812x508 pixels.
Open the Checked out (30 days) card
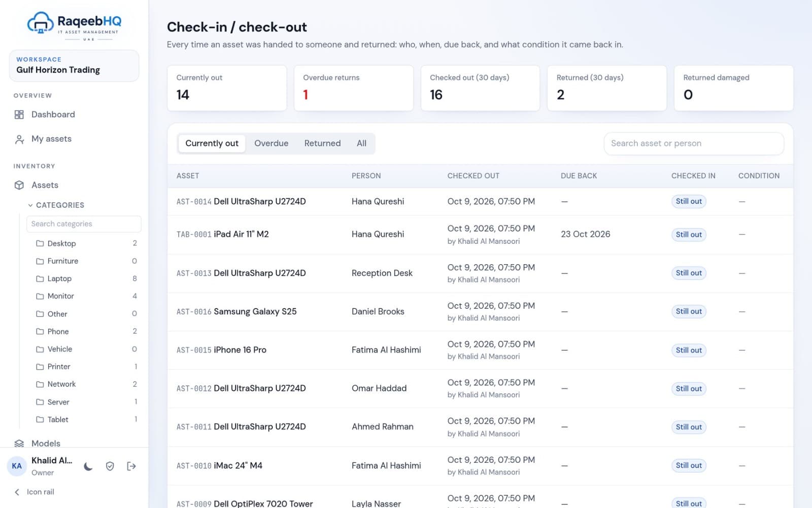tap(480, 88)
